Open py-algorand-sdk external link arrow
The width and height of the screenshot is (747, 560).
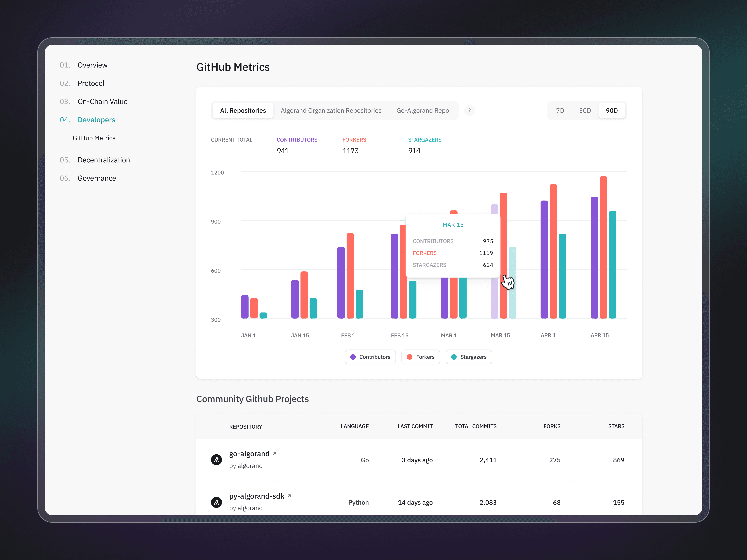pos(289,496)
